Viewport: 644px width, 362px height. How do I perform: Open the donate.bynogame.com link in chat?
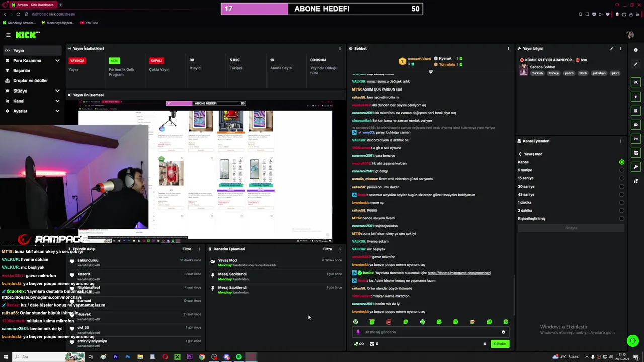point(459,273)
